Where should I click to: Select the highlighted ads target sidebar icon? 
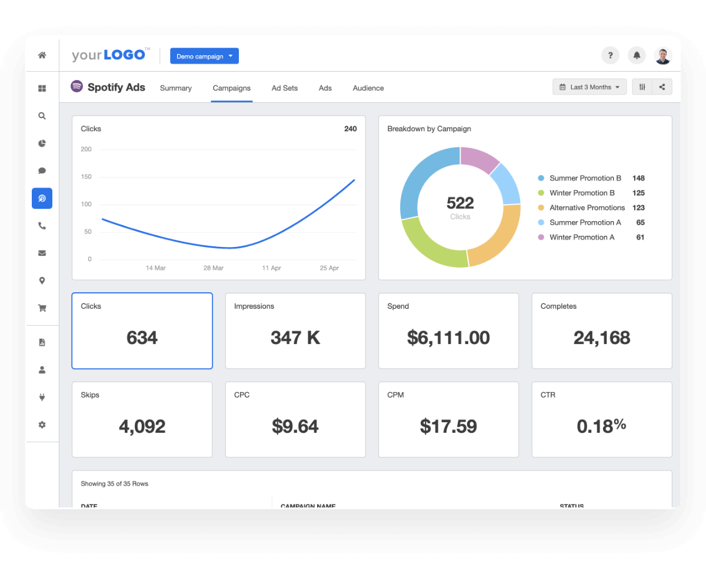(x=42, y=198)
